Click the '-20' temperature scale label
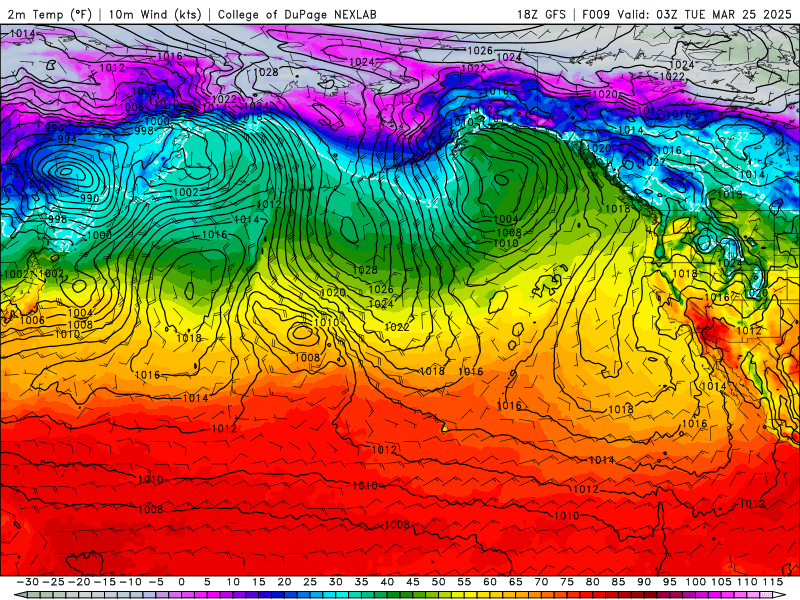 (x=79, y=582)
